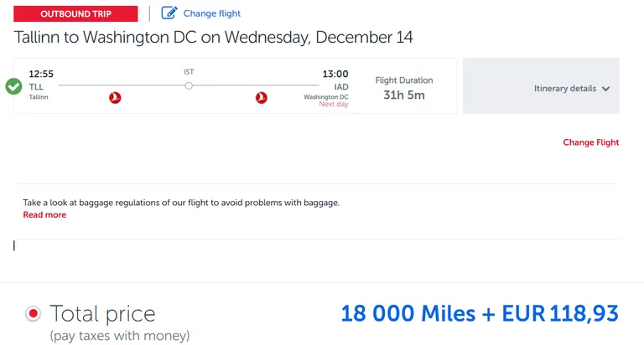Click the 13:00 IAD arrival time
The height and width of the screenshot is (345, 644).
click(335, 74)
